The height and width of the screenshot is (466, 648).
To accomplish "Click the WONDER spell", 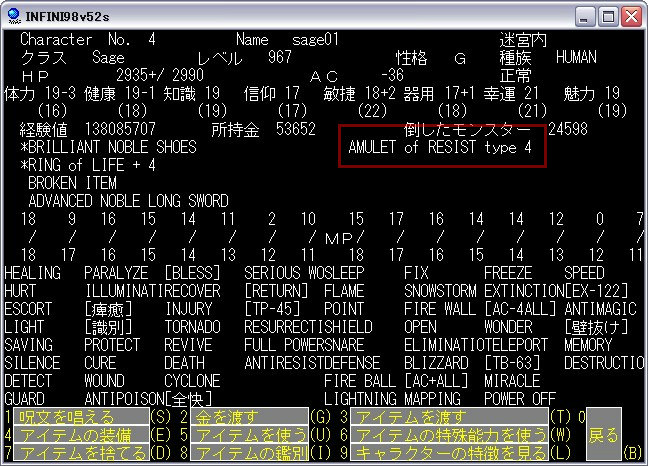I will coord(508,327).
